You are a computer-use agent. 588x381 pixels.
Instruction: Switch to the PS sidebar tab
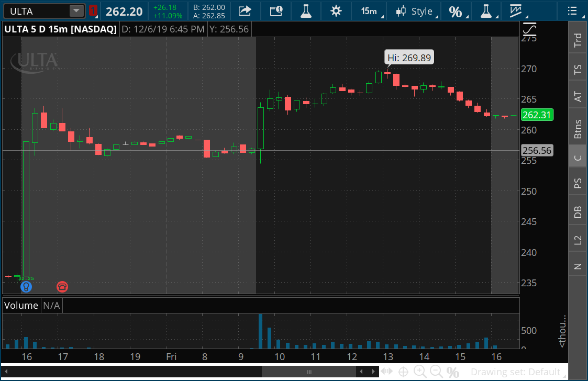coord(578,183)
